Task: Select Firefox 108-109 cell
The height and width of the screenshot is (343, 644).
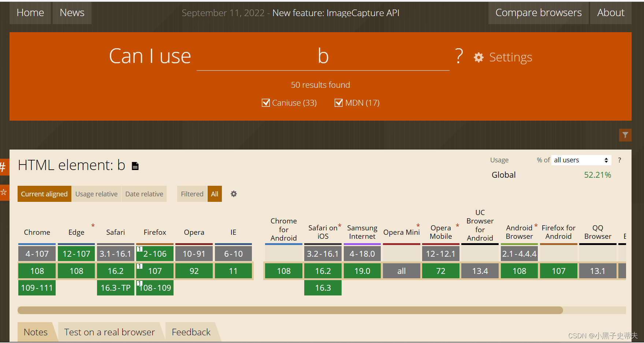Action: point(155,288)
